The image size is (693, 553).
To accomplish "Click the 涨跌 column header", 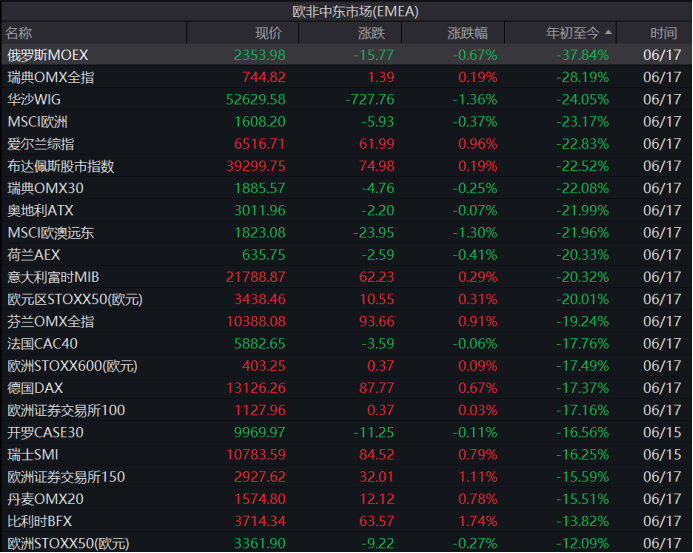I will pyautogui.click(x=371, y=33).
